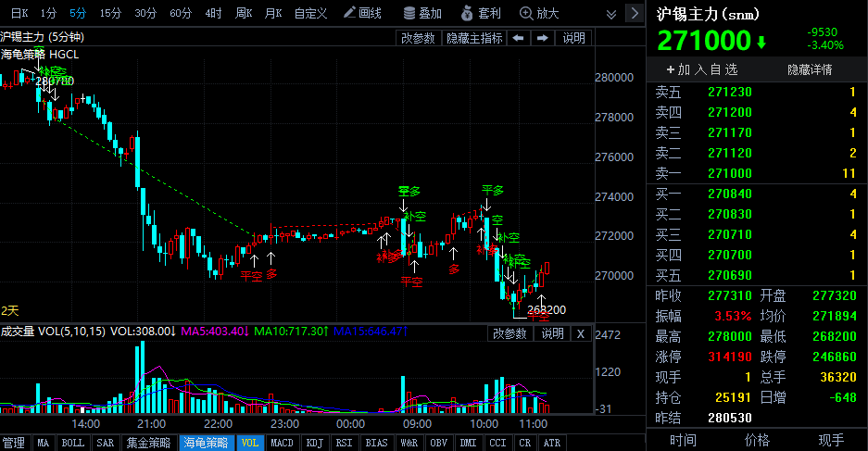The image size is (868, 451).
Task: Shift chart left with left arrow
Action: pyautogui.click(x=518, y=38)
